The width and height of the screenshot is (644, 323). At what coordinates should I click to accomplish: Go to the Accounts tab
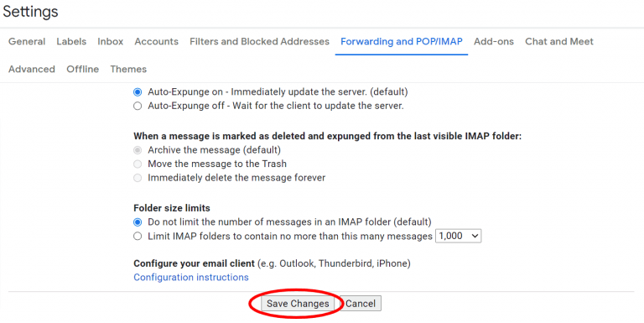pyautogui.click(x=157, y=41)
